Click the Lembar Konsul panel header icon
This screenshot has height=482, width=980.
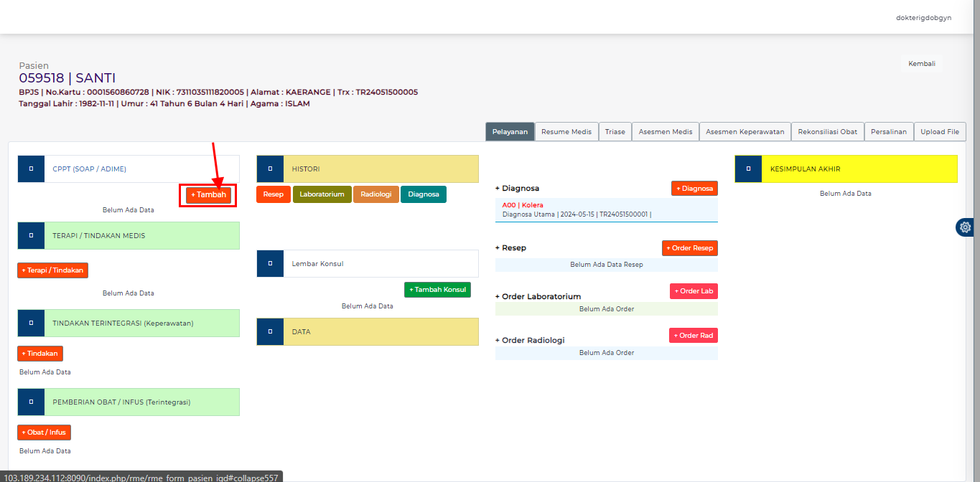(x=270, y=263)
